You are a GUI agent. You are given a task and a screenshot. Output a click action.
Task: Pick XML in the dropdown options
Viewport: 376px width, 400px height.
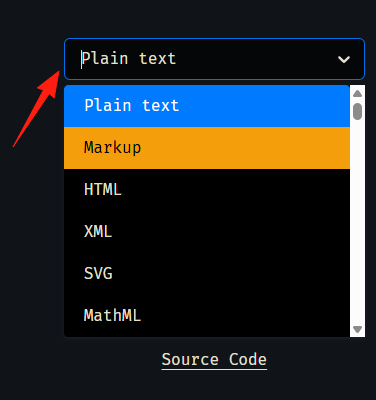pos(207,232)
